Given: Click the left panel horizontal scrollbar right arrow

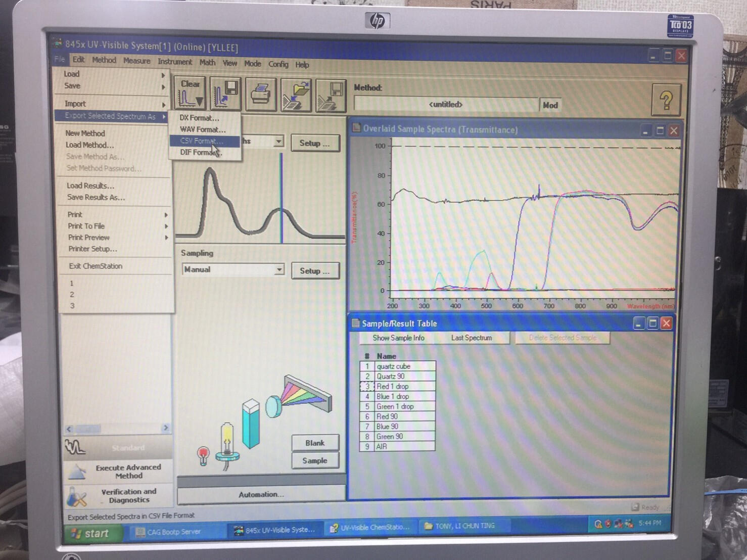Looking at the screenshot, I should pos(166,428).
